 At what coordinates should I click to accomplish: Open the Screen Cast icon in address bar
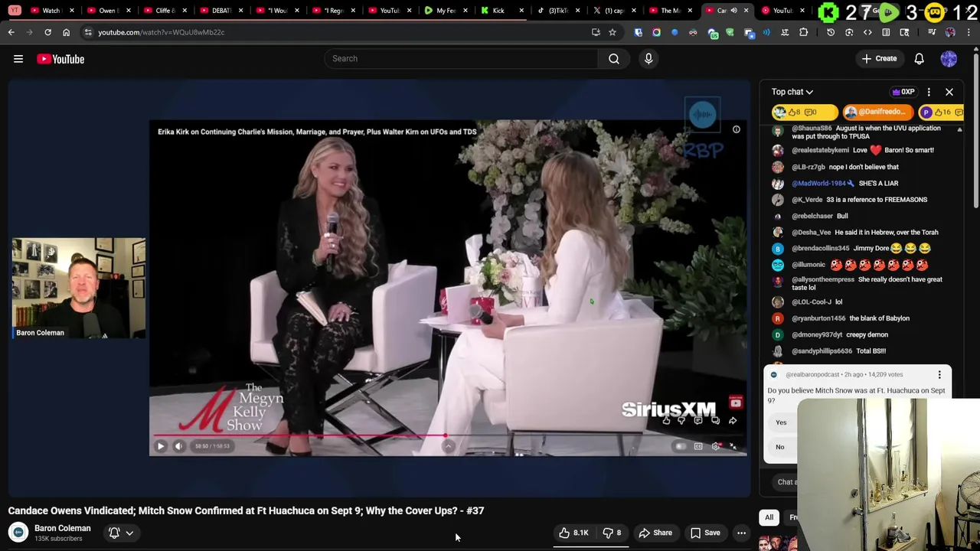pos(596,32)
